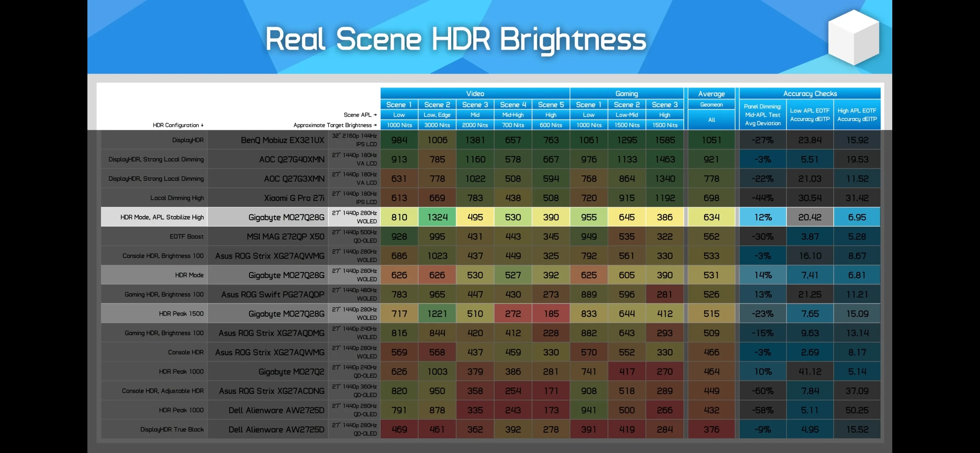Click the "32" 2160p 144Hz IPS LCD" spec cell
This screenshot has width=980, height=453.
pos(354,140)
